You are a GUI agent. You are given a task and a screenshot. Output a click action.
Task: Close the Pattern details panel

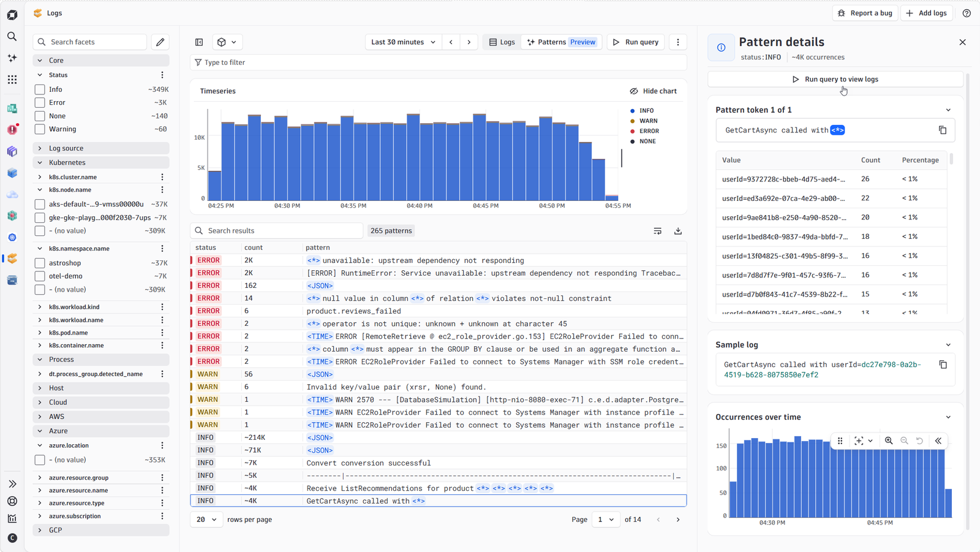[x=962, y=42]
